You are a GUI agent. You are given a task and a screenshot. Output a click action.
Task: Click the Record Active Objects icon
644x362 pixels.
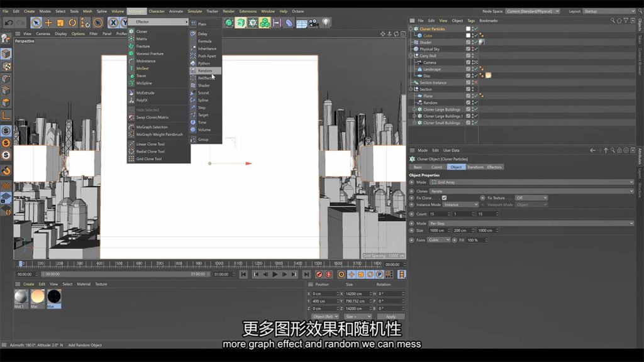click(x=319, y=274)
